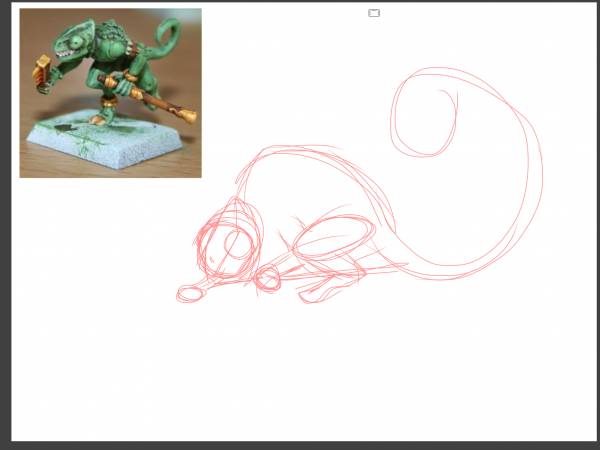Click the center of the sketched tail spiral

pos(425,120)
